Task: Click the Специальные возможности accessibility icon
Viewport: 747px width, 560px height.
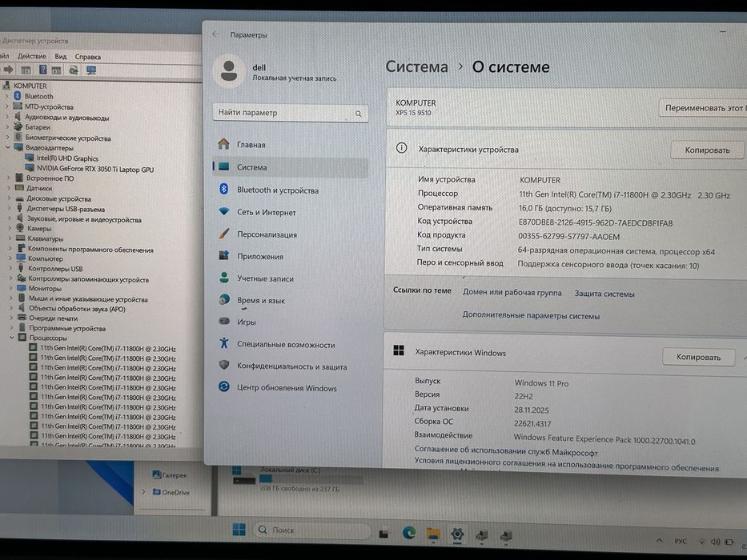Action: click(x=224, y=343)
